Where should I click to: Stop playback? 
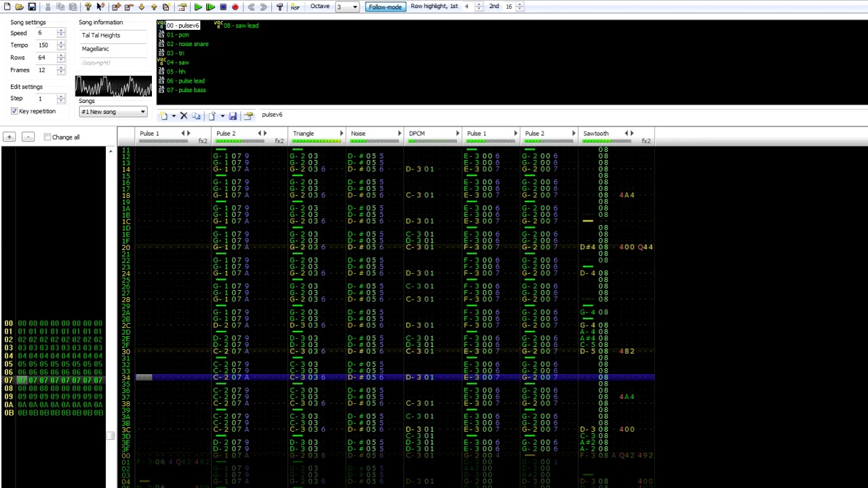(223, 7)
